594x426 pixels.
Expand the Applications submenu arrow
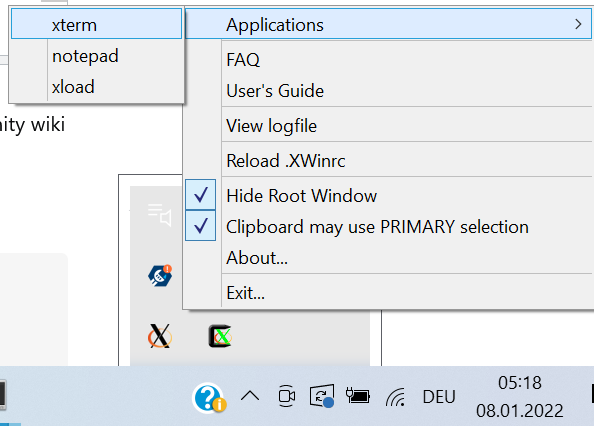coord(578,24)
